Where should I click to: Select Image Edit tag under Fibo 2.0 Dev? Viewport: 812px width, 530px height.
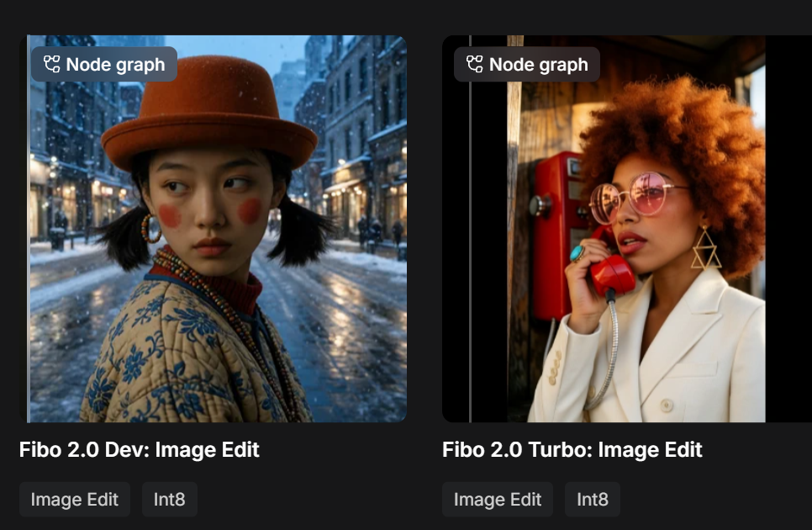75,500
